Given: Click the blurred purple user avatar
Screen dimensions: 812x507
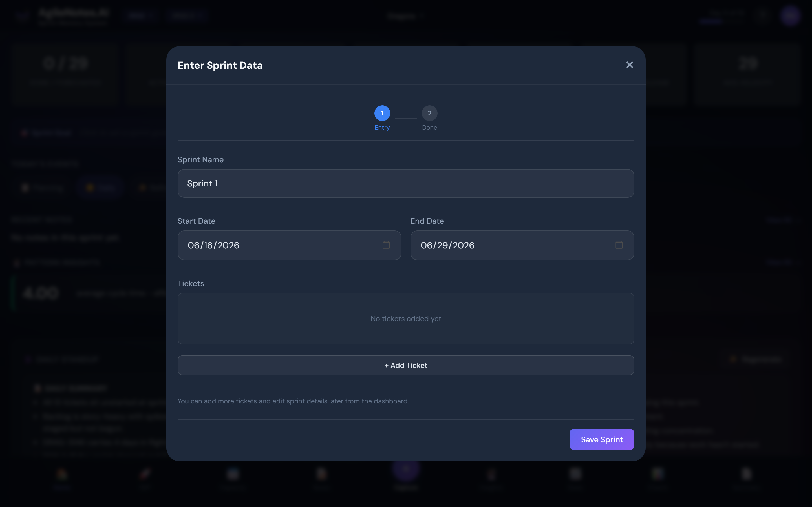Looking at the screenshot, I should coord(790,16).
